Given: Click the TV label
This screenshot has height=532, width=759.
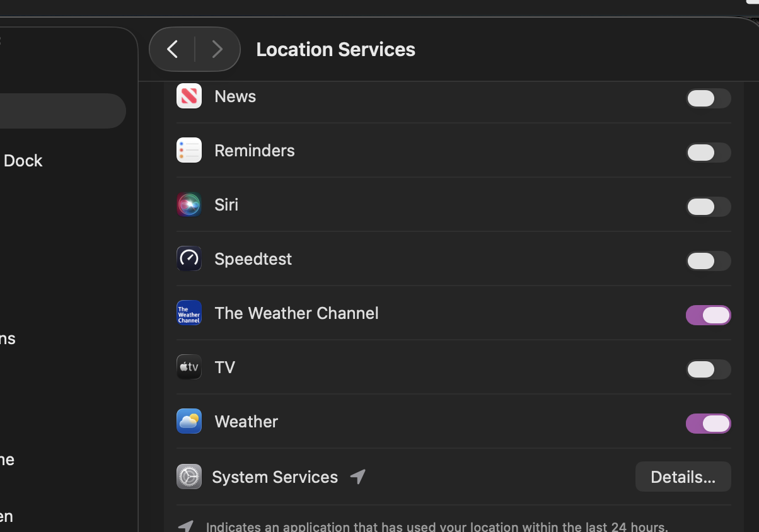Looking at the screenshot, I should (224, 367).
